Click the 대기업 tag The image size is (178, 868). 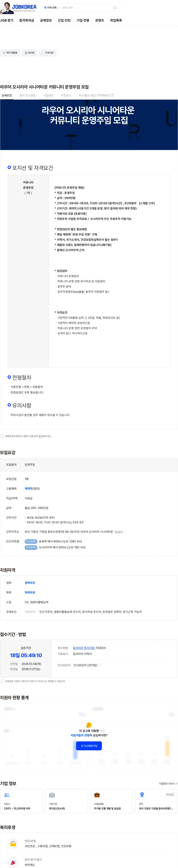(x=29, y=53)
